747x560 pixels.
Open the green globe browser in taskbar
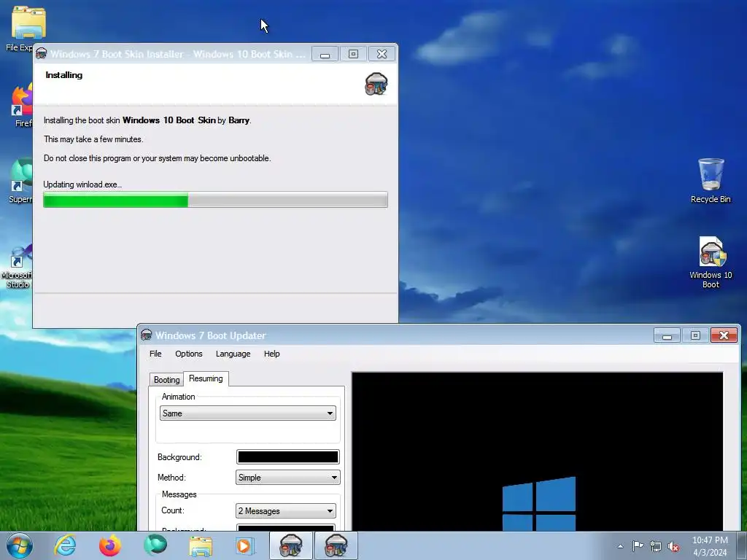tap(155, 545)
